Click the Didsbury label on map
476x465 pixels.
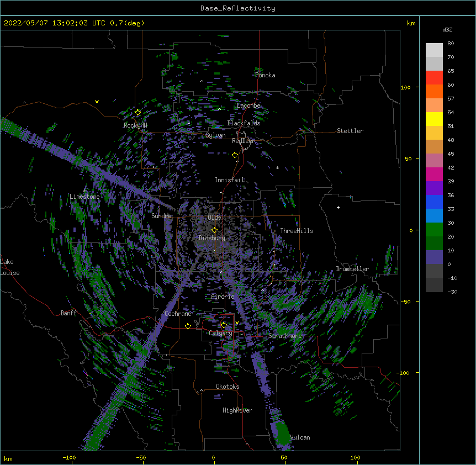coord(211,238)
